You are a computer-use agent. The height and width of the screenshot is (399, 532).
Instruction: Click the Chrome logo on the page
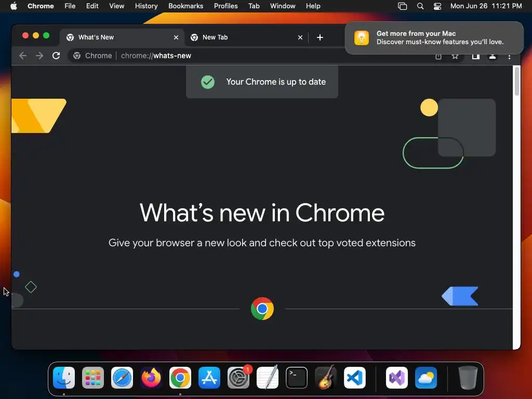262,309
